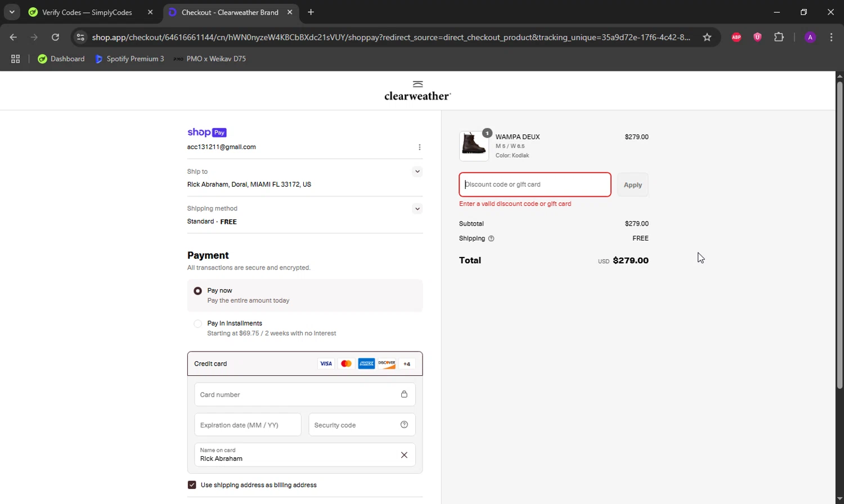Image resolution: width=844 pixels, height=504 pixels.
Task: Focus the Card number field
Action: tap(305, 395)
